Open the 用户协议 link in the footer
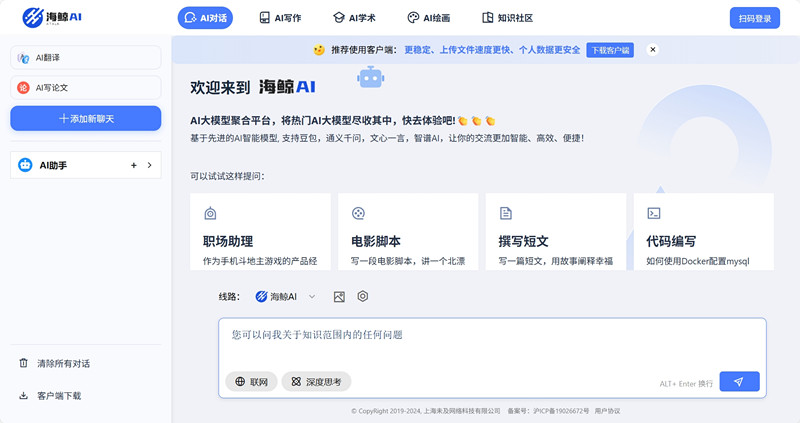Viewport: 800px width, 423px height. click(x=607, y=411)
